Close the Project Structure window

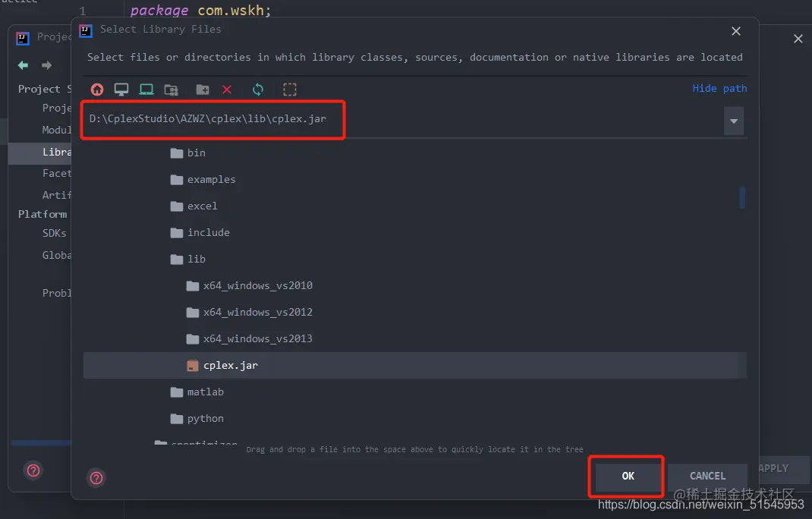point(798,39)
